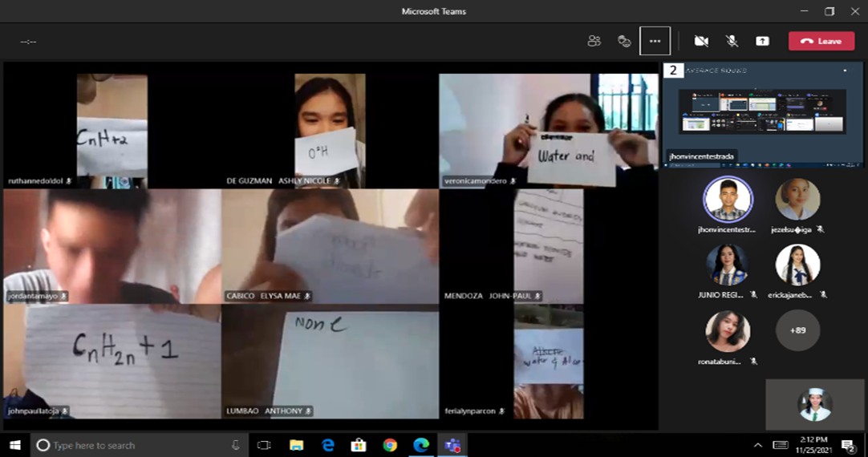The image size is (868, 457).
Task: Turn on the camera
Action: pyautogui.click(x=701, y=41)
